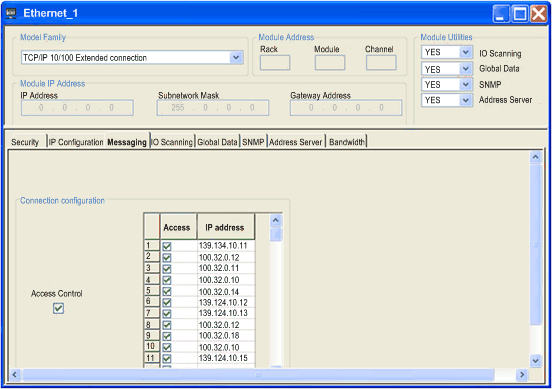Open the IO Scanning tab
The width and height of the screenshot is (552, 389).
point(172,142)
